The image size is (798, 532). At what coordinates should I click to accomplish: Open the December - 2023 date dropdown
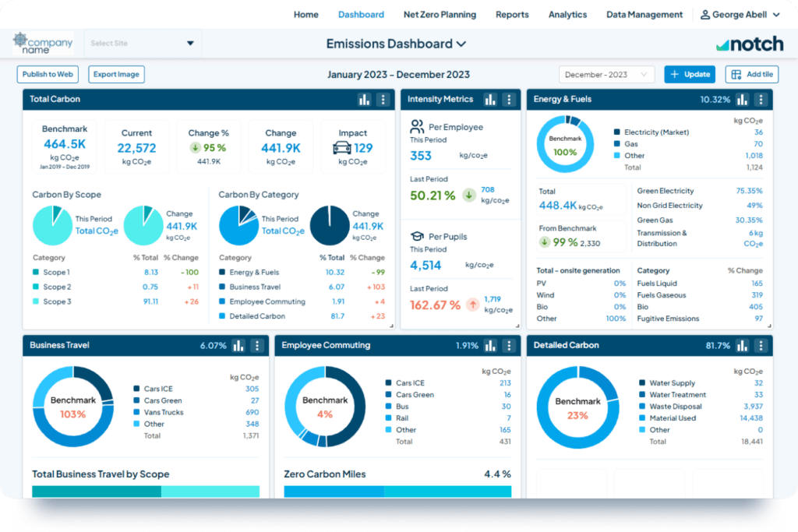click(606, 75)
